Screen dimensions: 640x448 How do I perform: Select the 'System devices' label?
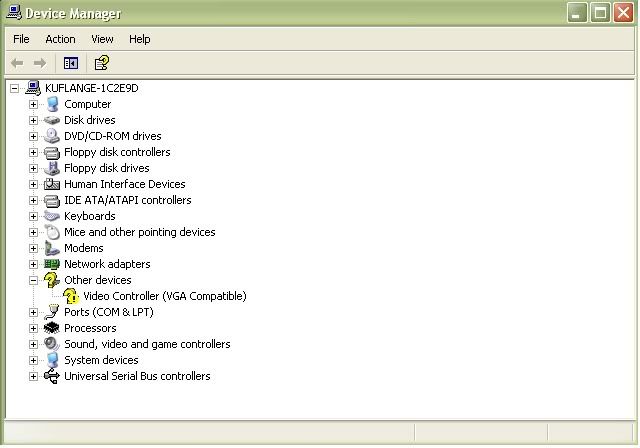(101, 360)
